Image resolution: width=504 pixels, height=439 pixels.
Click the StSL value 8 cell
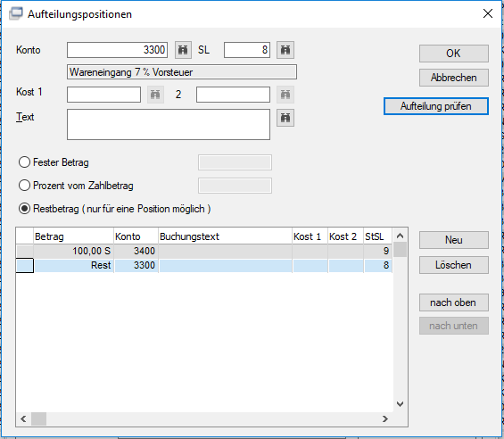pos(377,265)
